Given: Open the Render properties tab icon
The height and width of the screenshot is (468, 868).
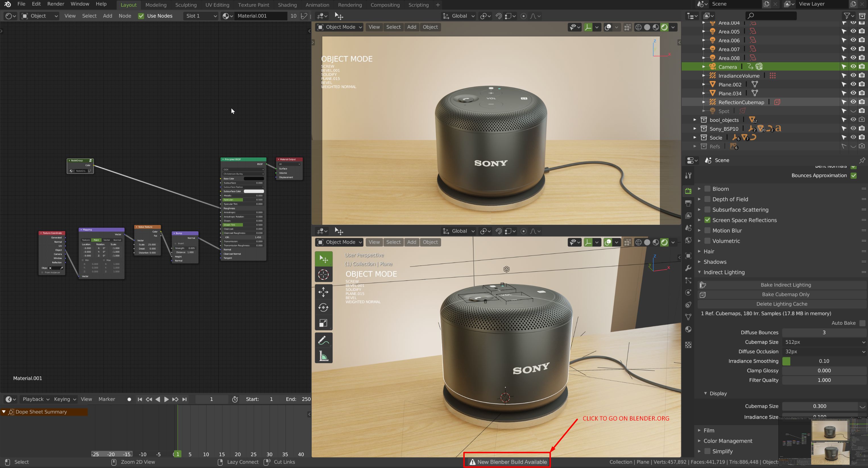Looking at the screenshot, I should tap(689, 191).
